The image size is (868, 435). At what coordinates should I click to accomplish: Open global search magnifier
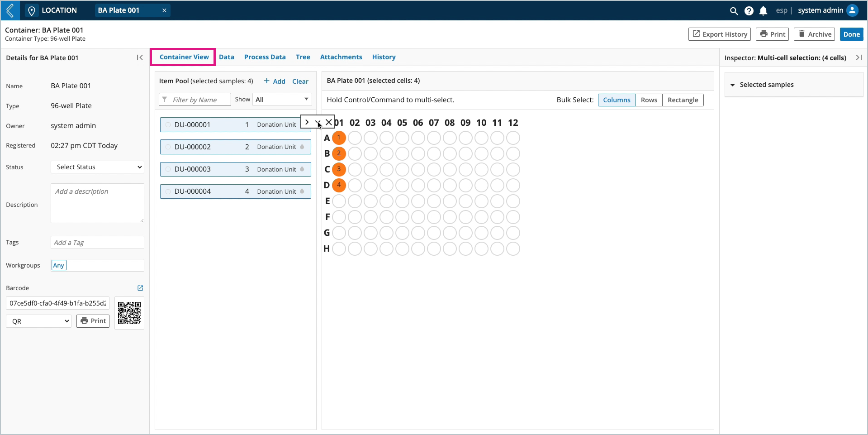point(734,11)
